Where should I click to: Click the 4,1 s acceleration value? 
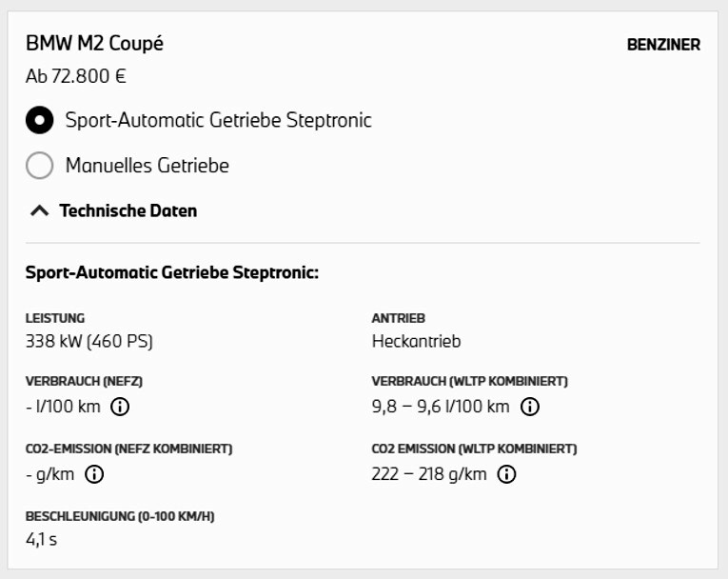tap(41, 540)
